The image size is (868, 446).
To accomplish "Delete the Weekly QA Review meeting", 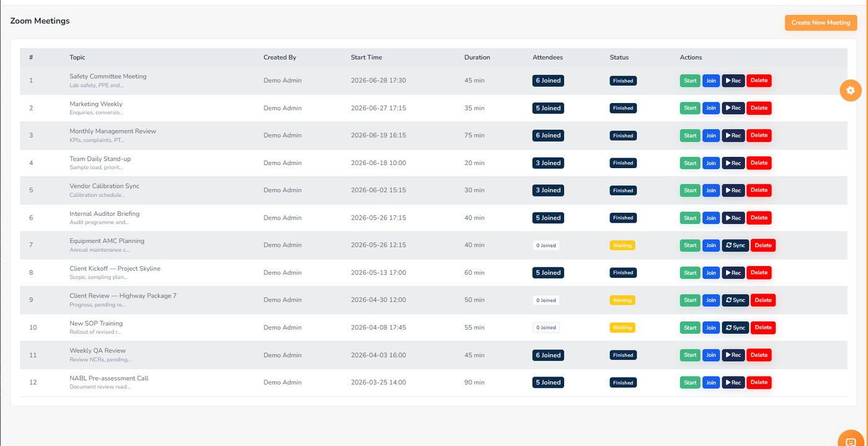I will tap(759, 355).
